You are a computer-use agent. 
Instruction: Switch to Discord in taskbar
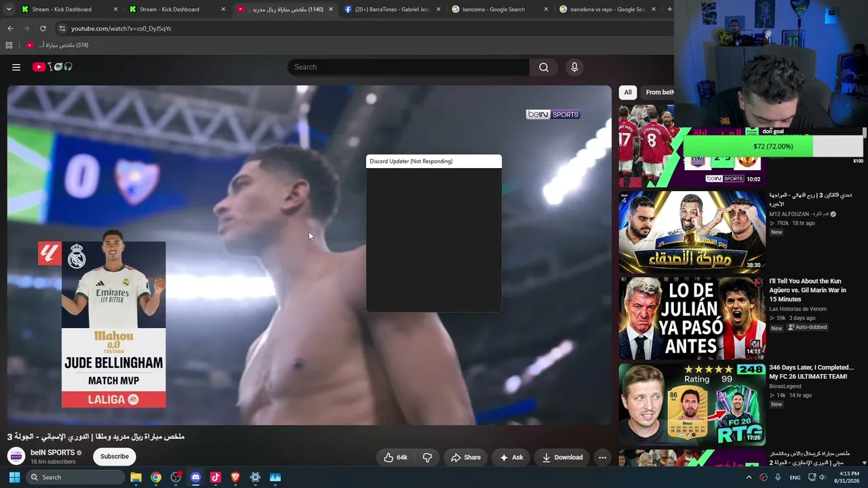[x=195, y=477]
